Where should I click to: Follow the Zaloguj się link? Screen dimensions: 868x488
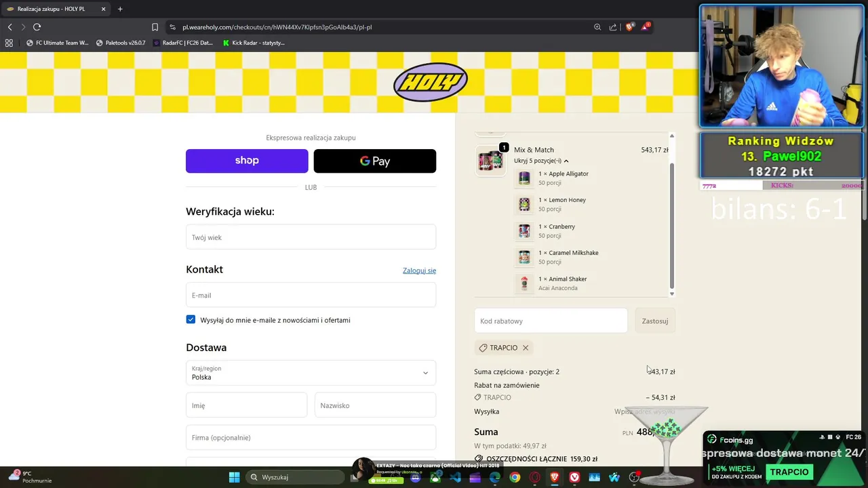tap(419, 270)
